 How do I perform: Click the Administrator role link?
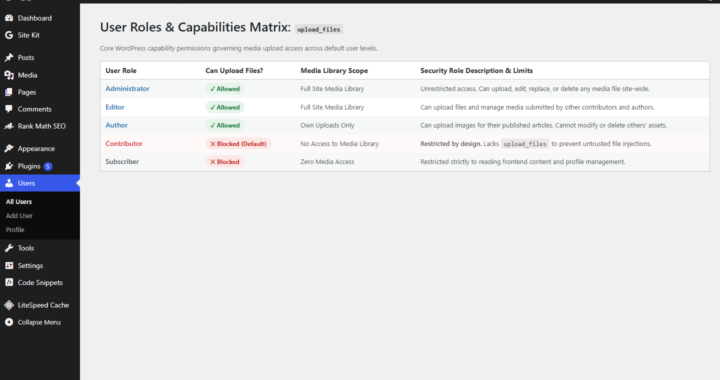click(127, 89)
